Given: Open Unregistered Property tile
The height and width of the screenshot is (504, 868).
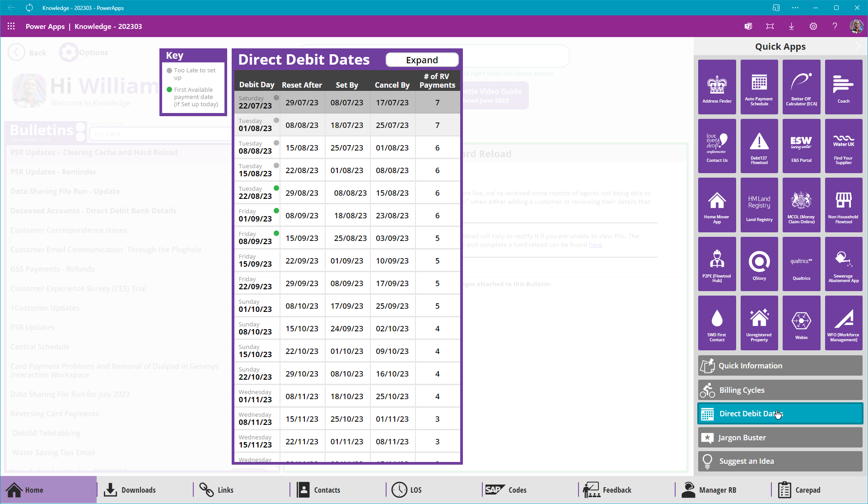Looking at the screenshot, I should click(759, 323).
